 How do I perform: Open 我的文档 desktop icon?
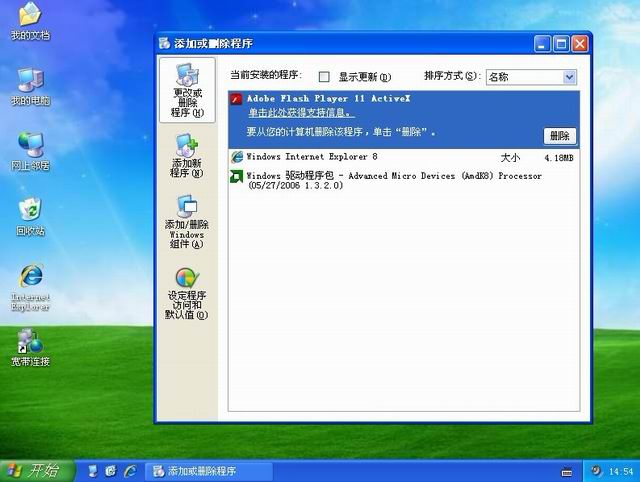30,21
